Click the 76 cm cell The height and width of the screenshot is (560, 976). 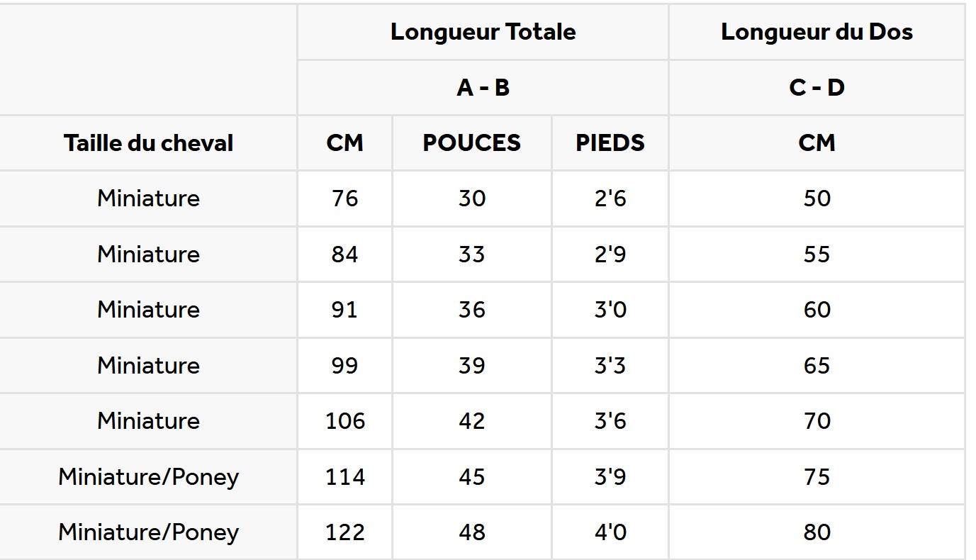(344, 198)
